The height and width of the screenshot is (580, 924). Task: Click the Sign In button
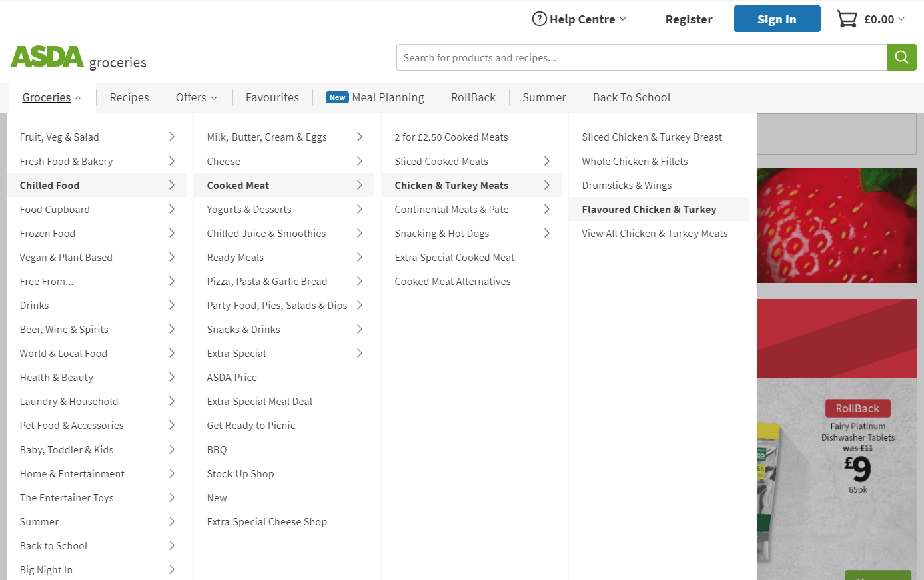[777, 19]
